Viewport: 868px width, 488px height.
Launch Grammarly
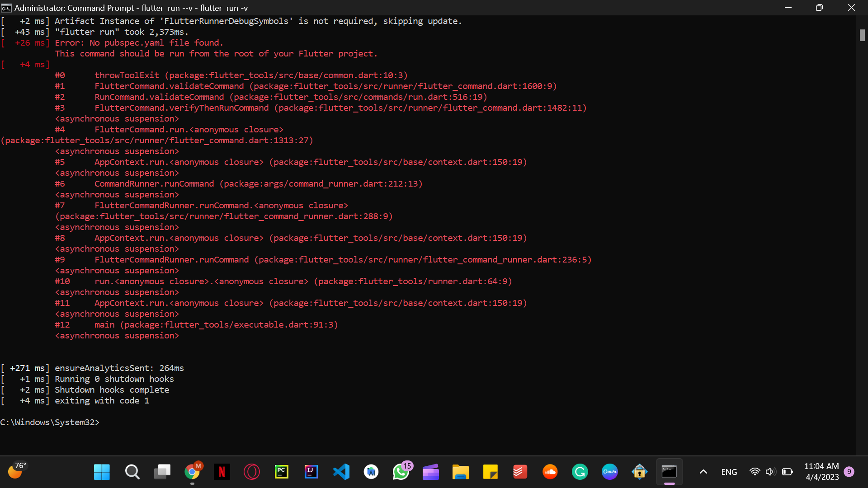pos(580,471)
